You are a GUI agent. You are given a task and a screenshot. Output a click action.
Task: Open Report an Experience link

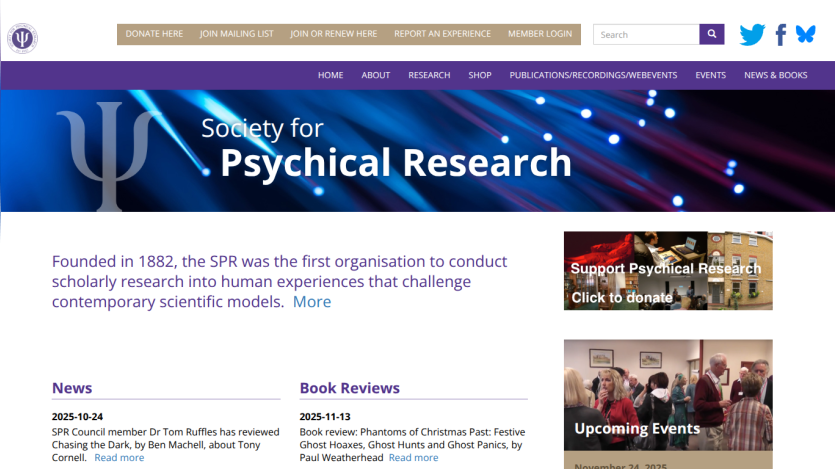[443, 34]
